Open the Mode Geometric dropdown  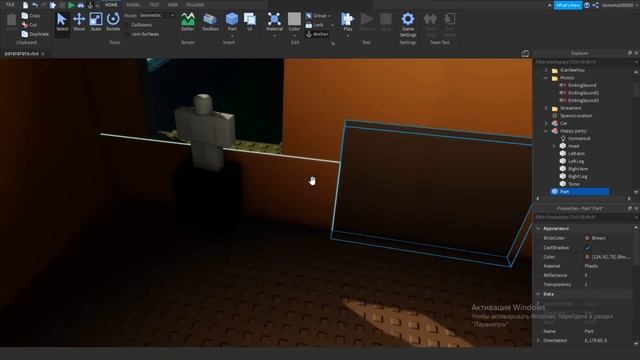coord(156,16)
